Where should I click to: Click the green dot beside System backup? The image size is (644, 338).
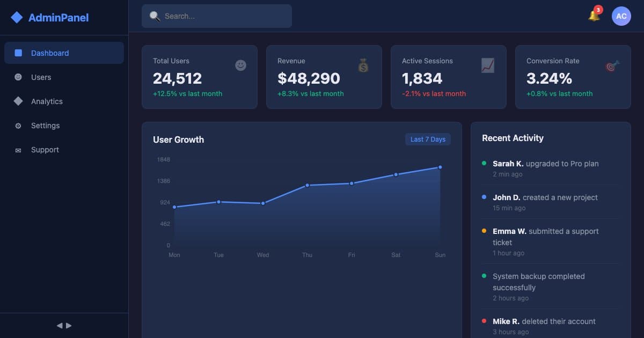point(484,276)
